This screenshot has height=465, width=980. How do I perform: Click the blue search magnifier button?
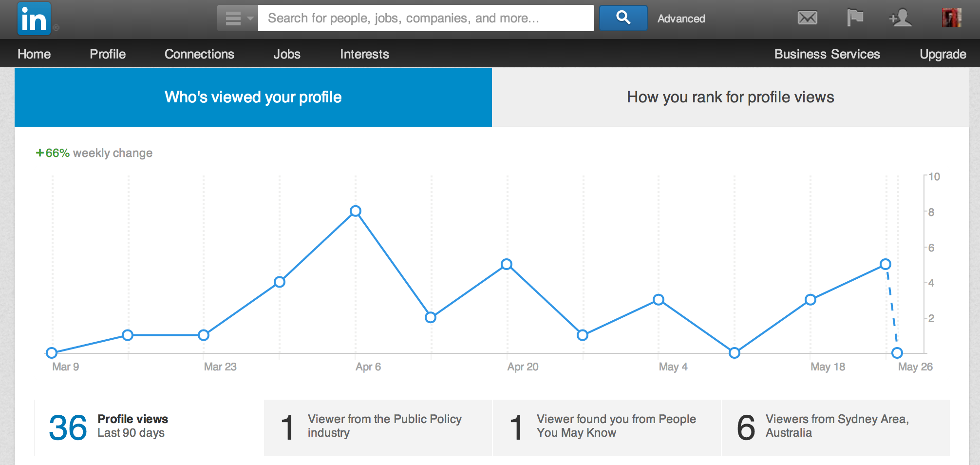[623, 18]
